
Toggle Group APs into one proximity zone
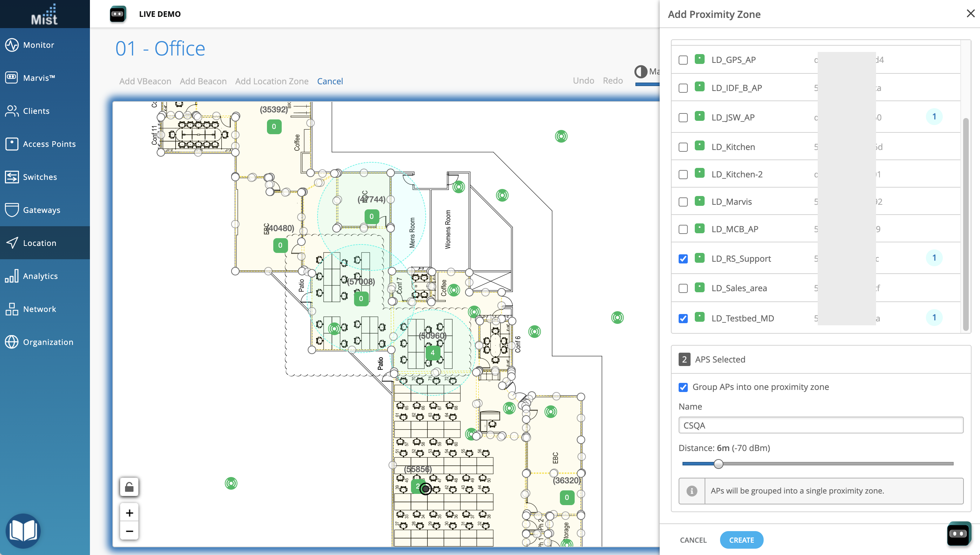683,387
